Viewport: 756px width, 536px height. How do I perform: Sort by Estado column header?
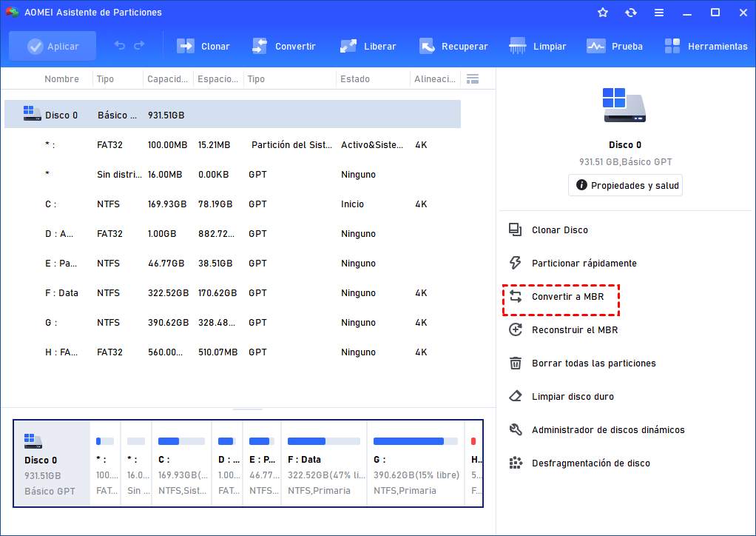coord(355,79)
